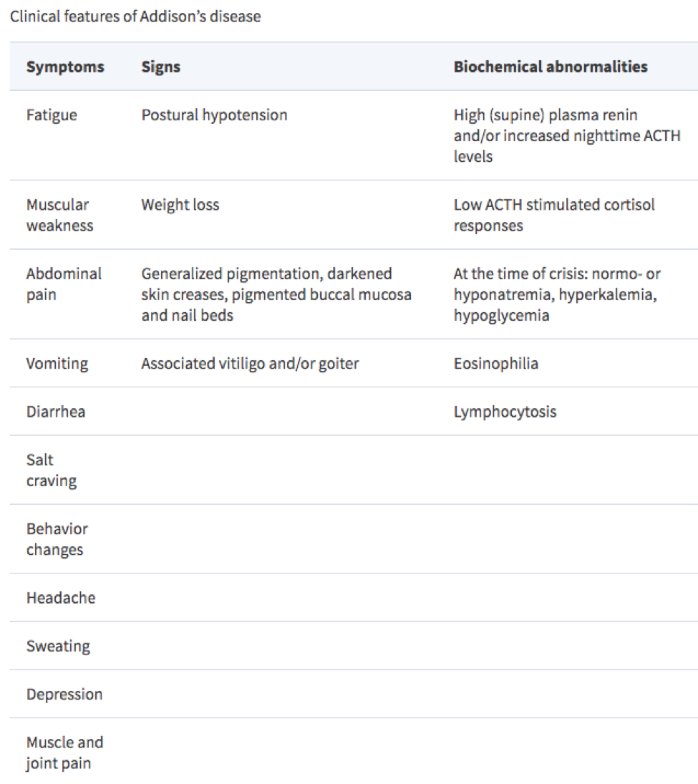Click the Low ACTH stimulated cortisol cell

click(554, 215)
